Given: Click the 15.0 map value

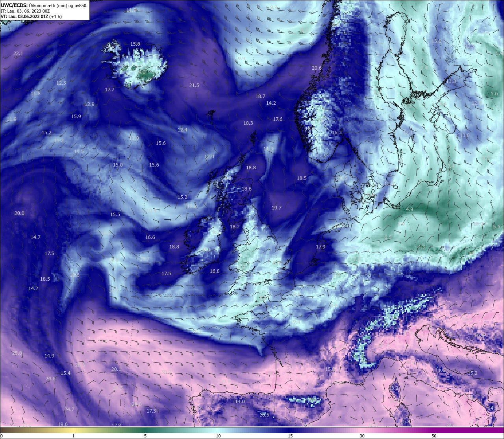Looking at the screenshot, I should point(118,165).
